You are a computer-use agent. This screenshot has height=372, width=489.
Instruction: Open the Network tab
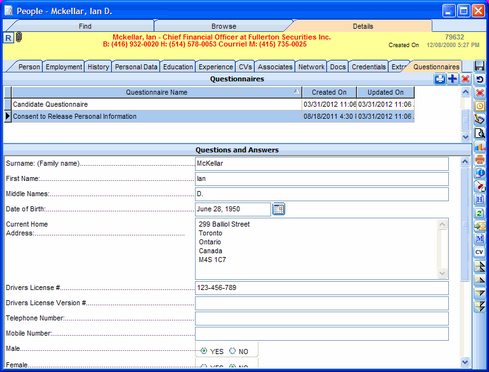click(x=311, y=67)
